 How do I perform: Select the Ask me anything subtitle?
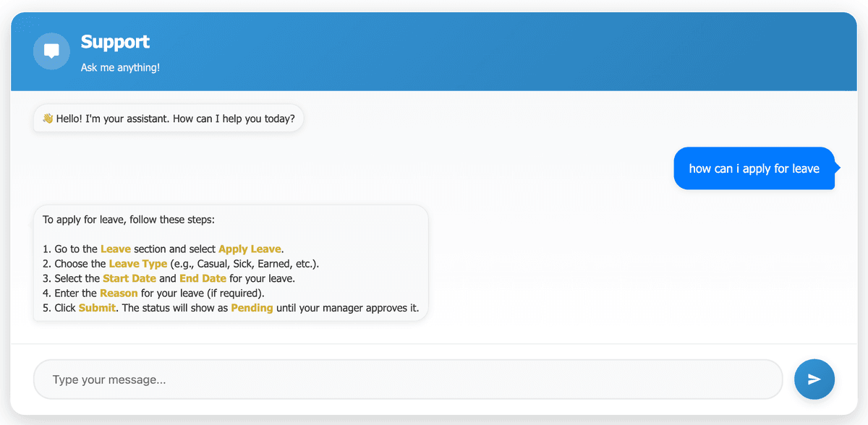pyautogui.click(x=120, y=66)
